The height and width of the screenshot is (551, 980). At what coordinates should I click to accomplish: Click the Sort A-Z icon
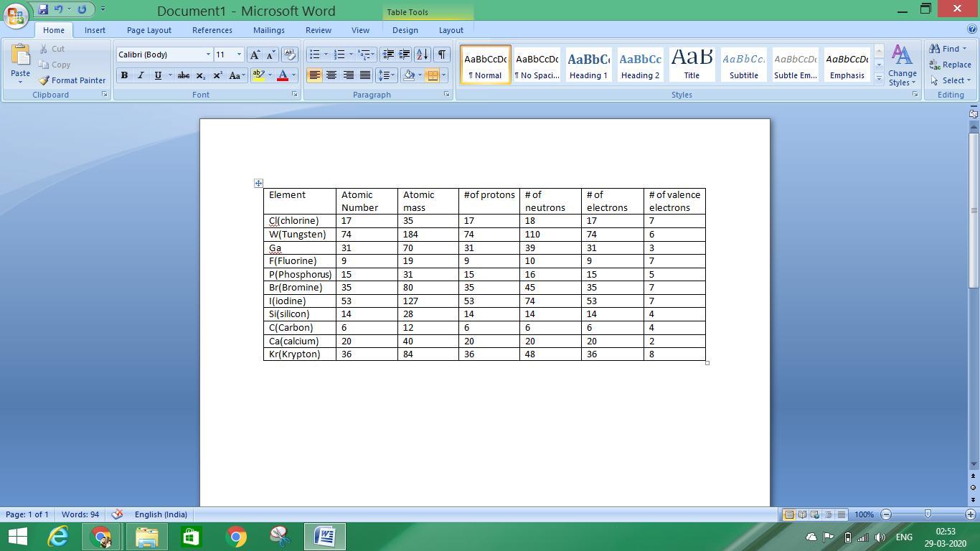coord(422,55)
